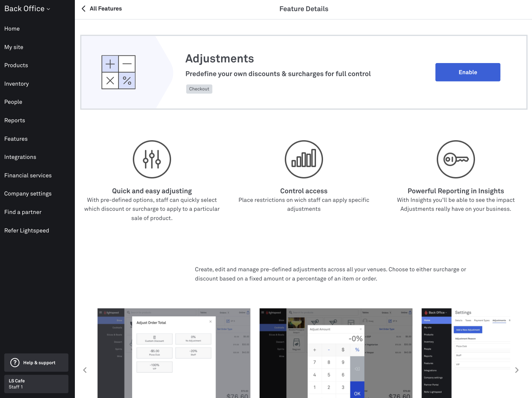Show previous screenshot in carousel
The width and height of the screenshot is (532, 398).
85,370
